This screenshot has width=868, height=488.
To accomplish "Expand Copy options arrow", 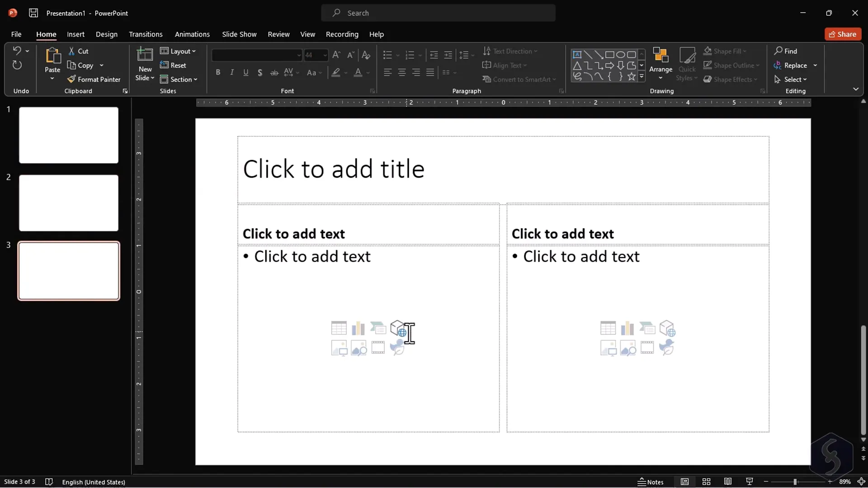I will [101, 65].
